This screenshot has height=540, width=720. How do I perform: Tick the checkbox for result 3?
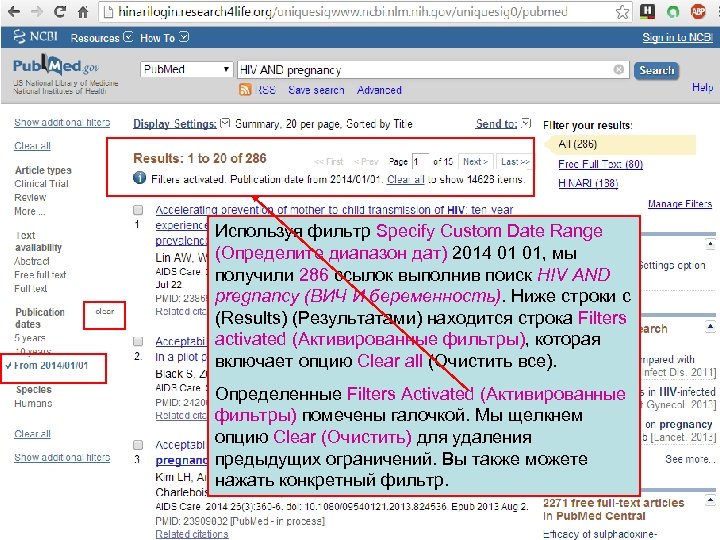(x=138, y=444)
